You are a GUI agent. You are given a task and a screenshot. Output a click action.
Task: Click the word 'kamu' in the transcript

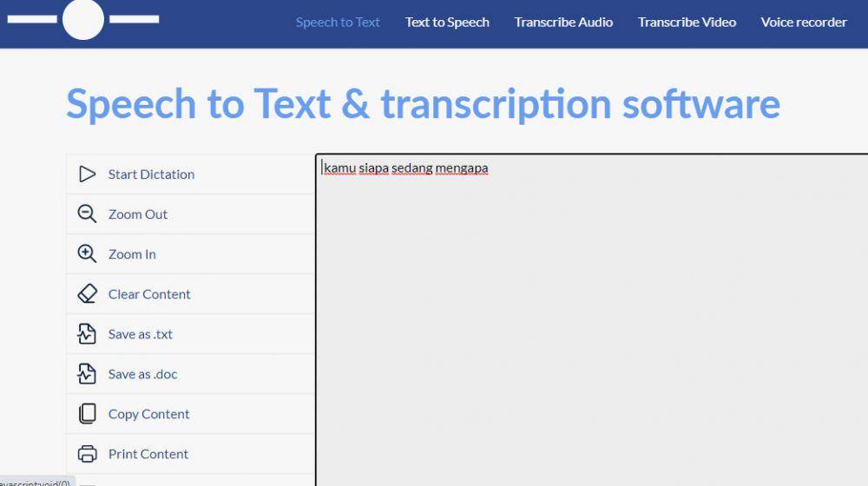coord(340,167)
